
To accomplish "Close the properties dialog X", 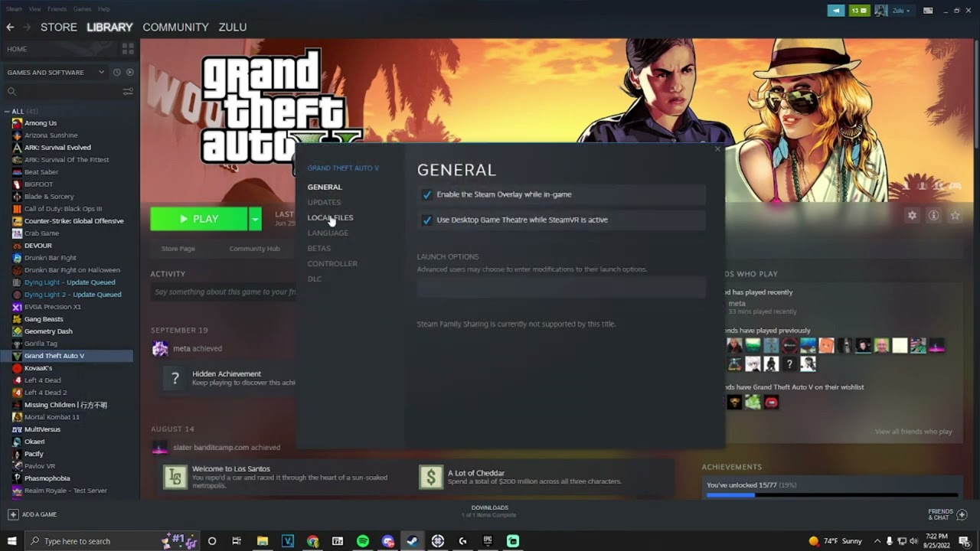I will 717,149.
